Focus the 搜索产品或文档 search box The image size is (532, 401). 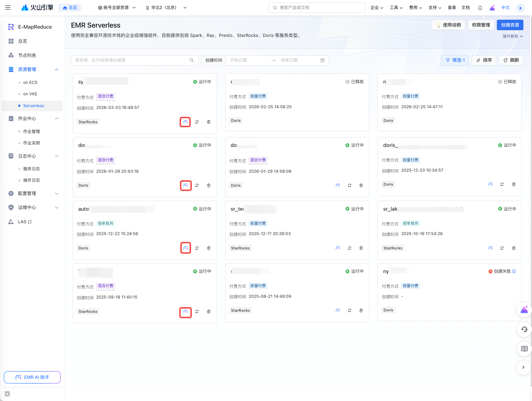pyautogui.click(x=317, y=8)
